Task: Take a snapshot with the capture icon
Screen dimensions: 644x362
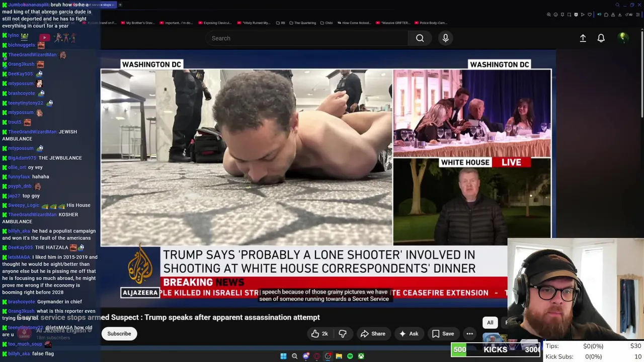Action: (x=569, y=15)
